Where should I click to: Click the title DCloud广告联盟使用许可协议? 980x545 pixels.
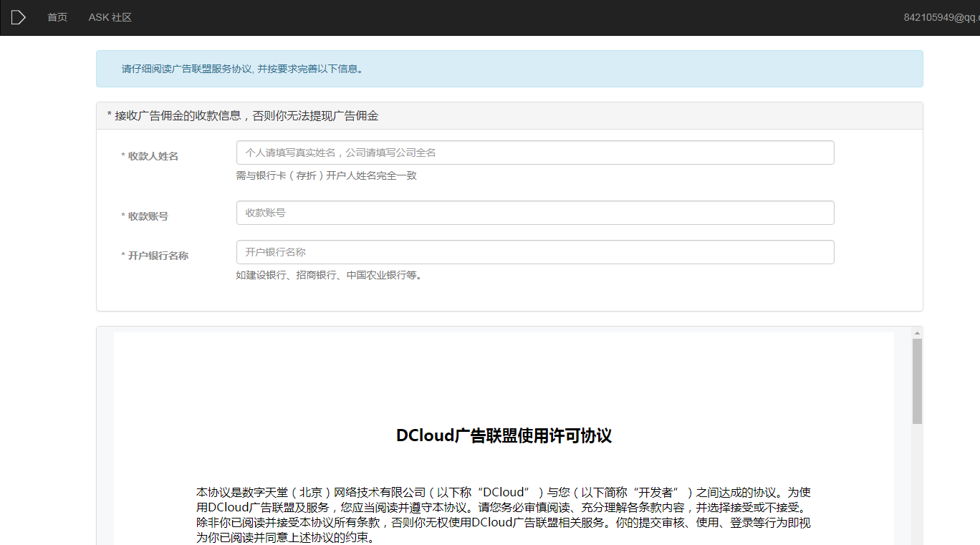504,436
